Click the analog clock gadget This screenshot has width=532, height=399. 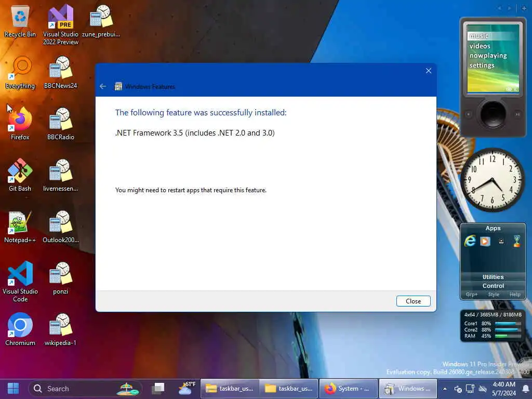tap(493, 179)
